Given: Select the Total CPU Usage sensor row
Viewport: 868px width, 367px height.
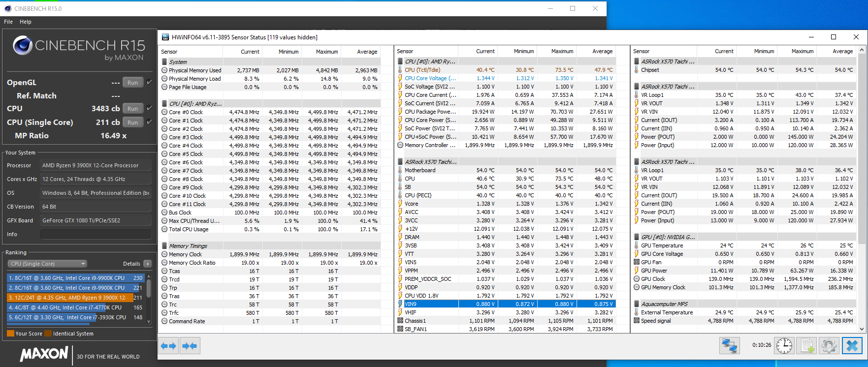Looking at the screenshot, I should 270,229.
